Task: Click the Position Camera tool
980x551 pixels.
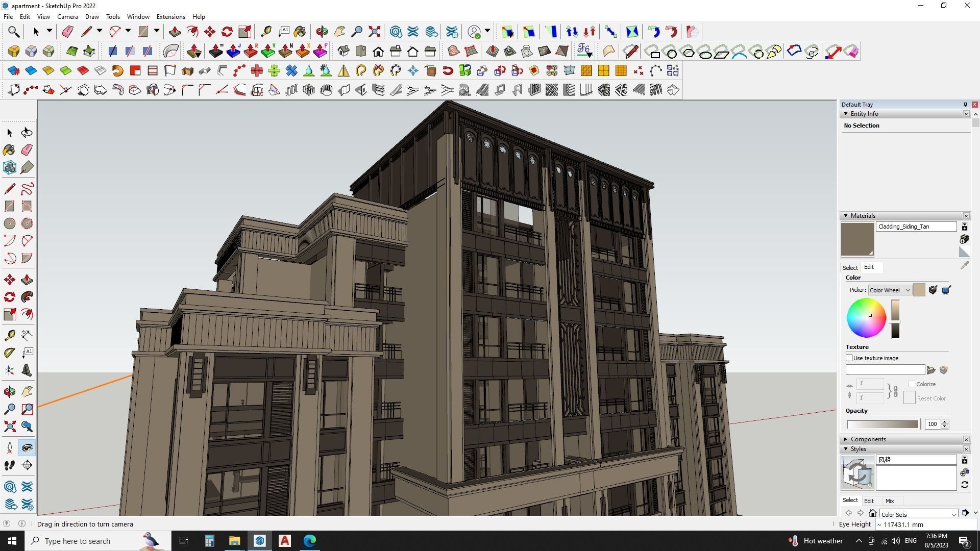Action: pyautogui.click(x=9, y=448)
